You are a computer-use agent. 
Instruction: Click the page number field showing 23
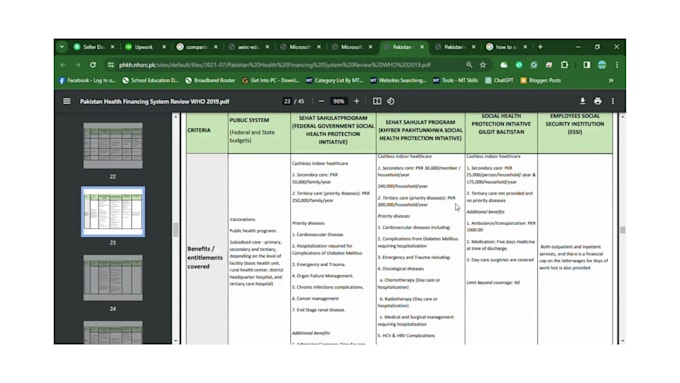point(287,101)
